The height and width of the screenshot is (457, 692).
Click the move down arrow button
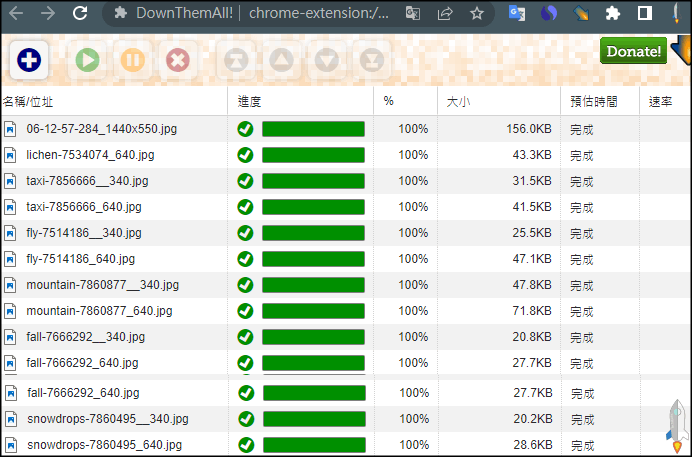[x=326, y=61]
